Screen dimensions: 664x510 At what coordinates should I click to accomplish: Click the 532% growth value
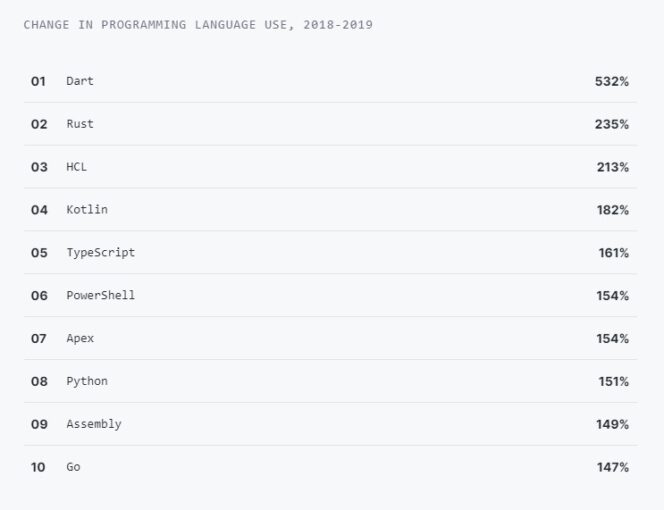(x=611, y=81)
